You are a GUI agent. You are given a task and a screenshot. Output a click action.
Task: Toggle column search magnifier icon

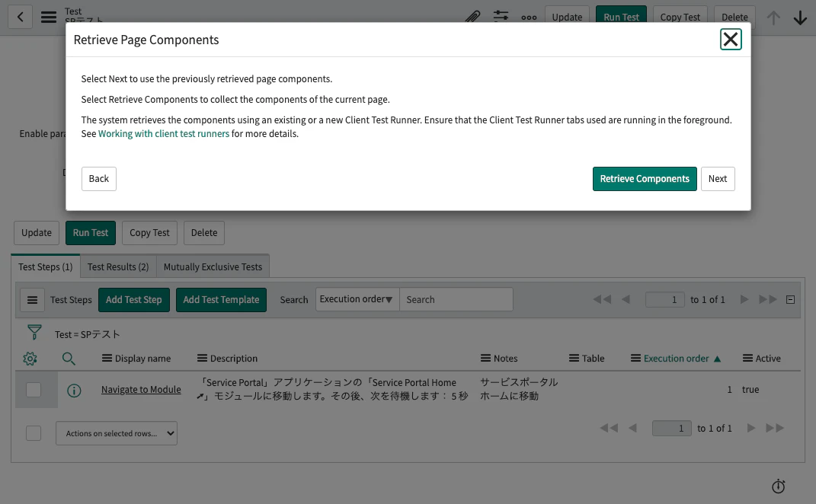click(x=68, y=359)
